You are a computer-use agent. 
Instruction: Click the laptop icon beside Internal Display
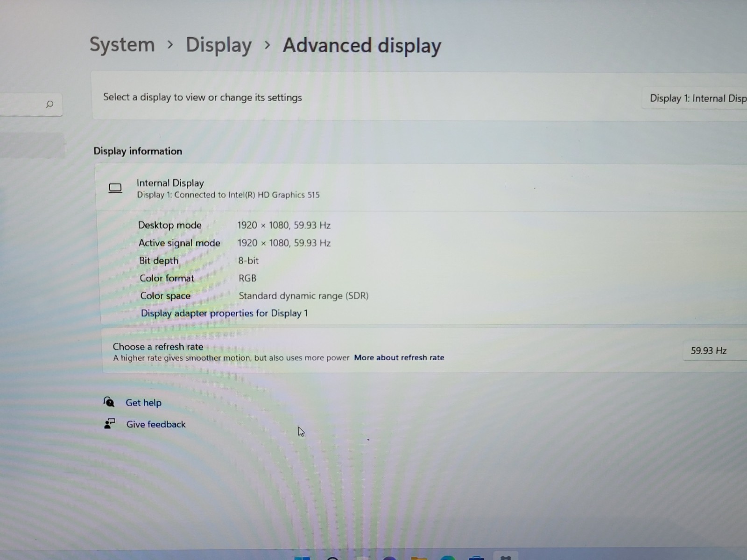click(115, 188)
